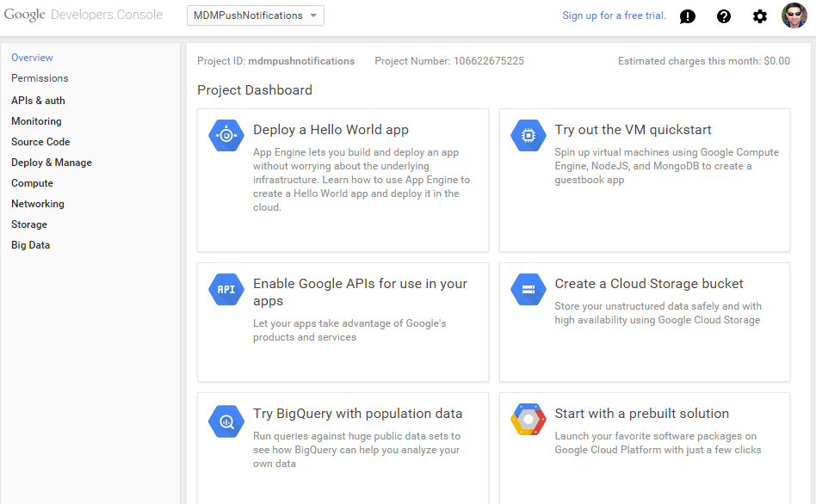Viewport: 816px width, 504px height.
Task: Click the multicolor prebuilt solution icon
Action: tap(529, 420)
